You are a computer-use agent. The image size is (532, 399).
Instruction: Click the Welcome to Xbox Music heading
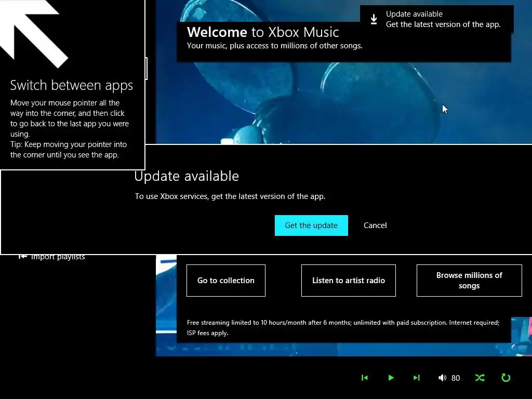tap(263, 32)
